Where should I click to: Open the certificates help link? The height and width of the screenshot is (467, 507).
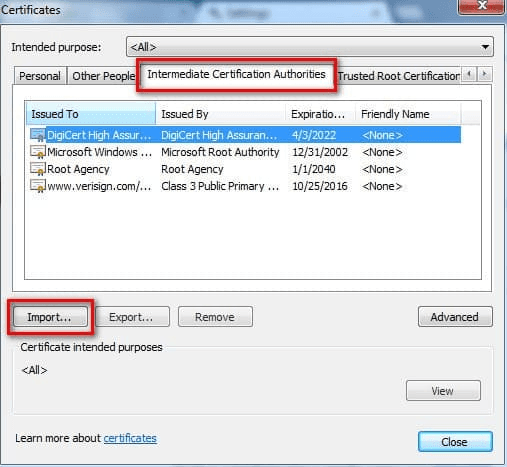130,438
